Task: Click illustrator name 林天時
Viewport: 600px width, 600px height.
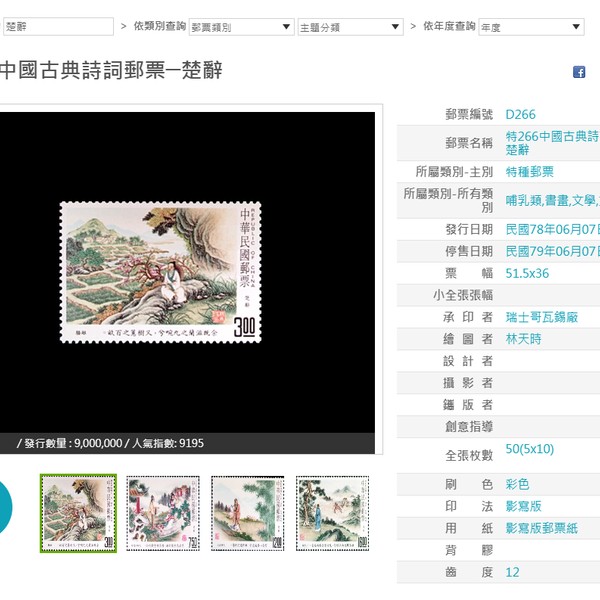Action: [x=523, y=339]
